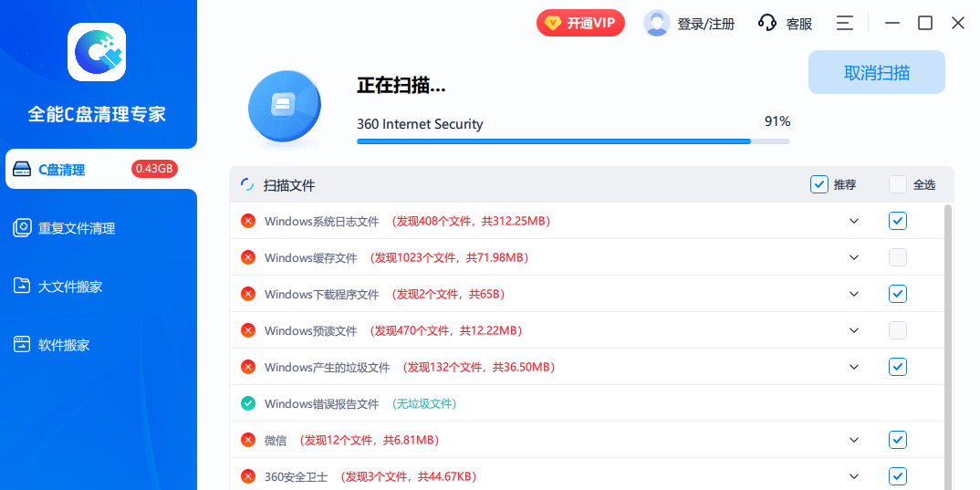Switch to 大文件搬家 section
This screenshot has height=490, width=980.
point(70,287)
